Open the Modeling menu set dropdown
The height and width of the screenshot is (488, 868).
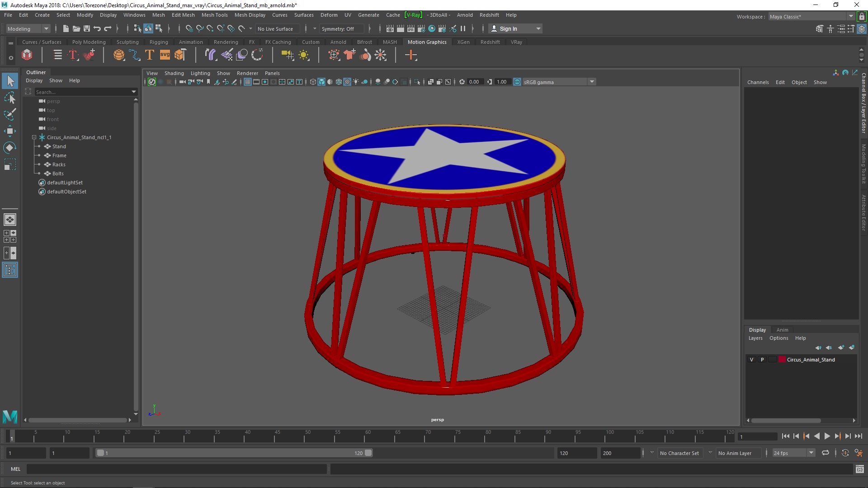click(28, 29)
